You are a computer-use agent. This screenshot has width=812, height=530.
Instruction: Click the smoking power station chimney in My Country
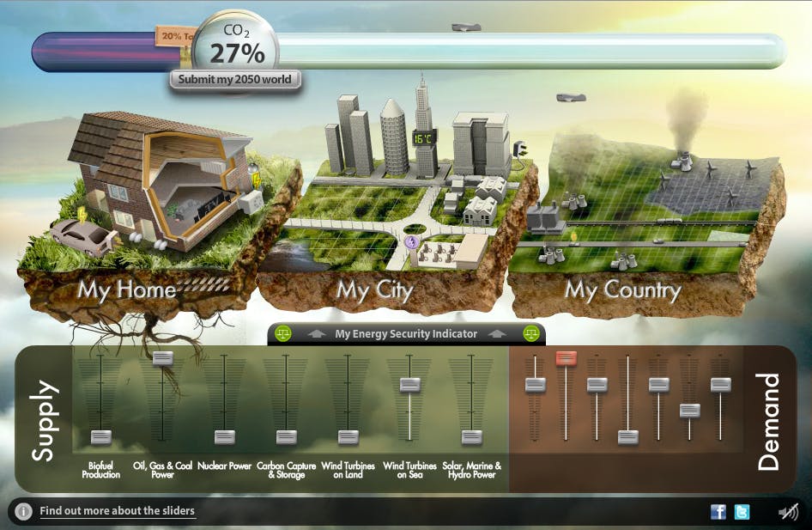pos(684,160)
